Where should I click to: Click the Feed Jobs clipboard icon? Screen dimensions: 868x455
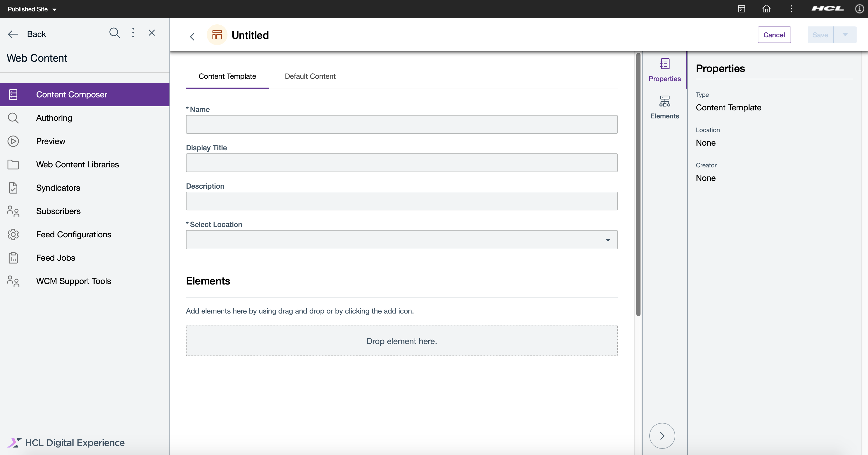(13, 258)
